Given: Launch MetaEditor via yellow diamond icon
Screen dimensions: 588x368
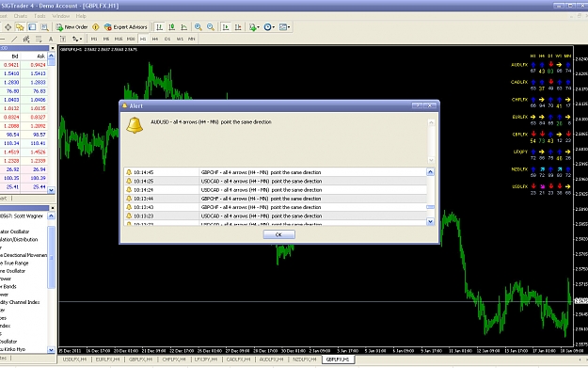Looking at the screenshot, I should (x=96, y=27).
